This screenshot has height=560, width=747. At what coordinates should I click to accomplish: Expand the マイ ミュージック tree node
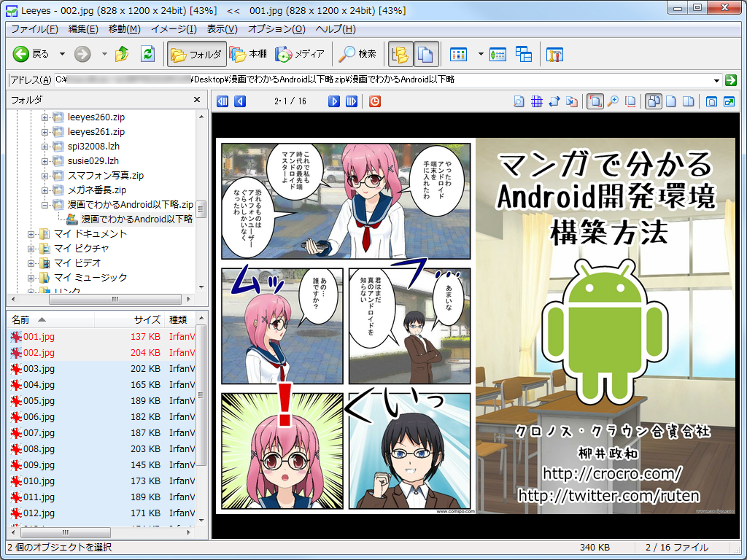pos(31,278)
